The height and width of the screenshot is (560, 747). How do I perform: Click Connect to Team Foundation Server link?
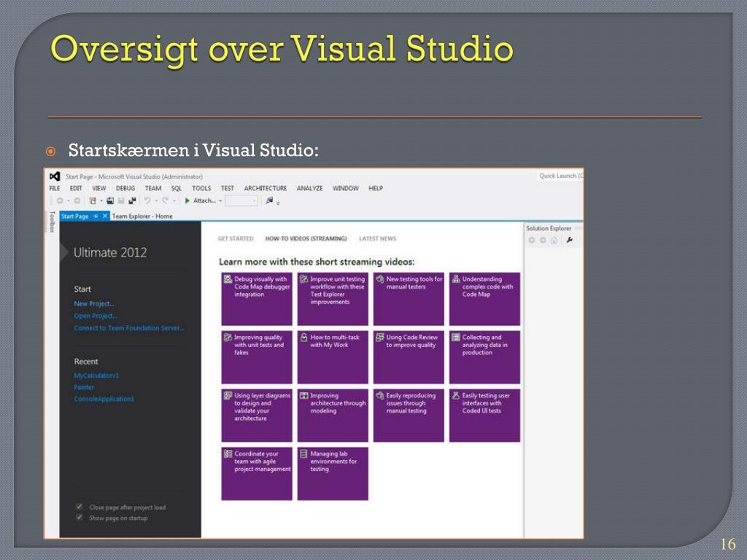click(128, 328)
